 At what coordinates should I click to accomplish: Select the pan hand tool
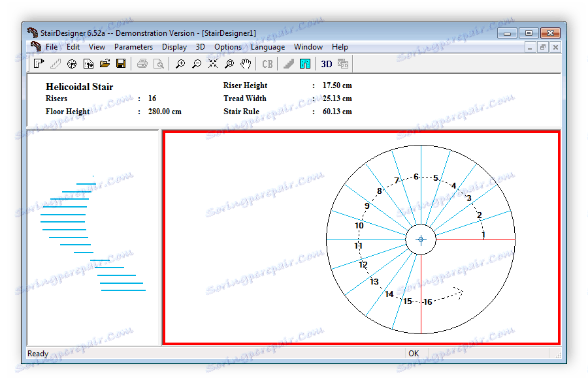246,63
